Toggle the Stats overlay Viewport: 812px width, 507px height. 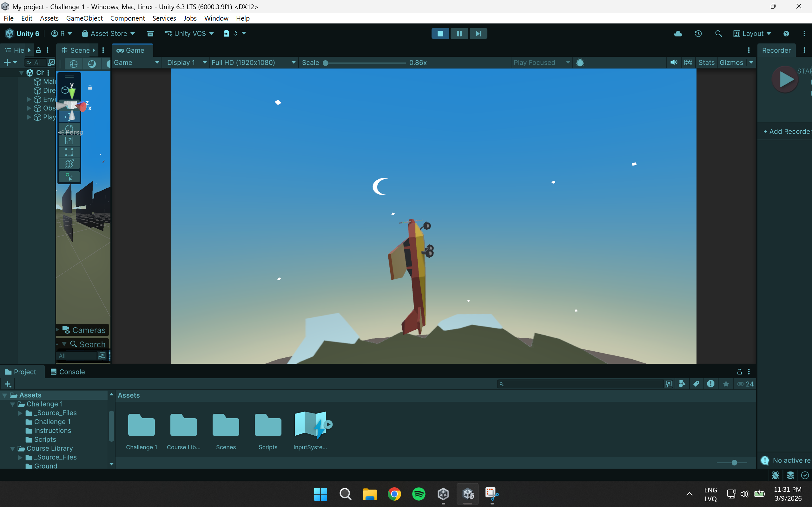coord(706,63)
